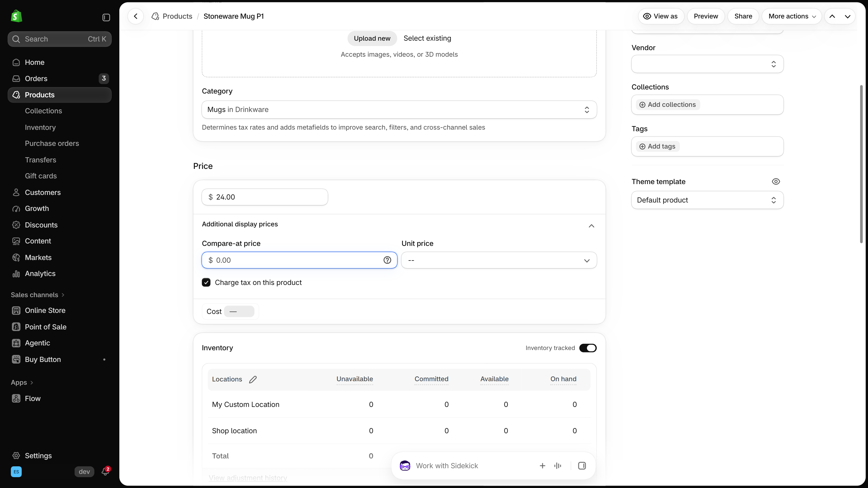The width and height of the screenshot is (868, 488).
Task: Click the Search box in the sidebar
Action: click(60, 39)
